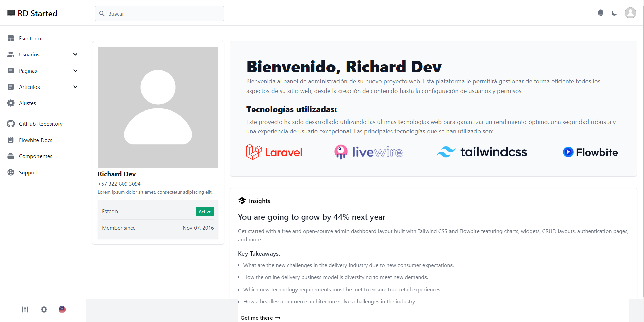Click the online delivery business model bullet
The width and height of the screenshot is (644, 322).
[x=336, y=277]
